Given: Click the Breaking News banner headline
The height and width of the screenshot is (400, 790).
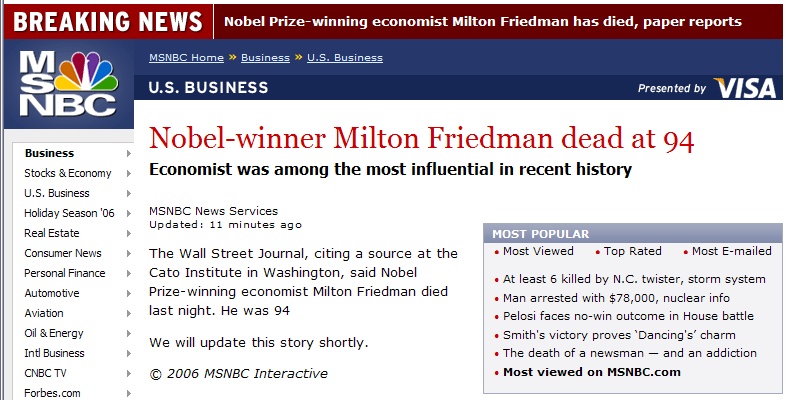Looking at the screenshot, I should (482, 22).
